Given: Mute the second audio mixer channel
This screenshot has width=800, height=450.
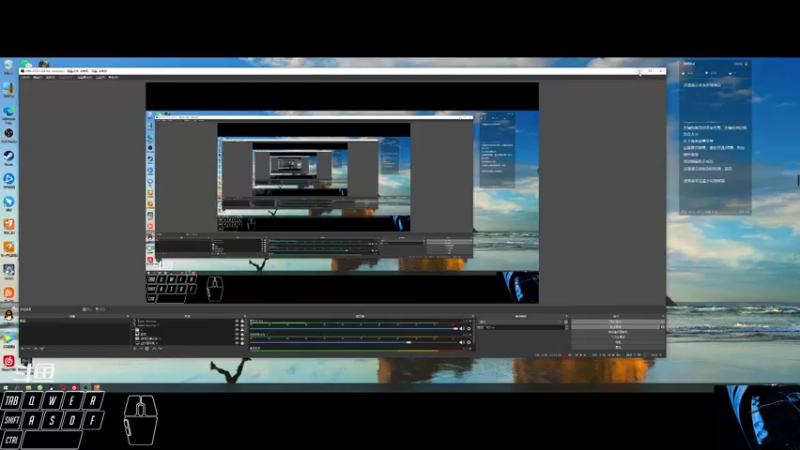Looking at the screenshot, I should (461, 342).
